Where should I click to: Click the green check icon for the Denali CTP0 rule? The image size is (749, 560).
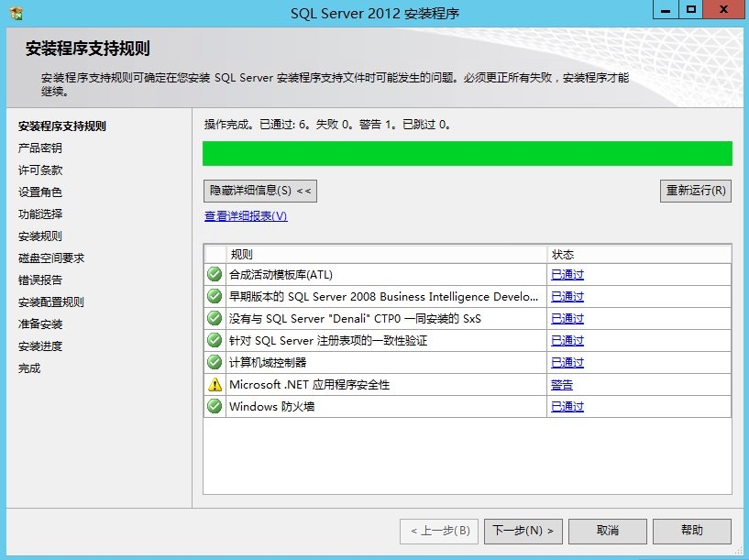215,318
